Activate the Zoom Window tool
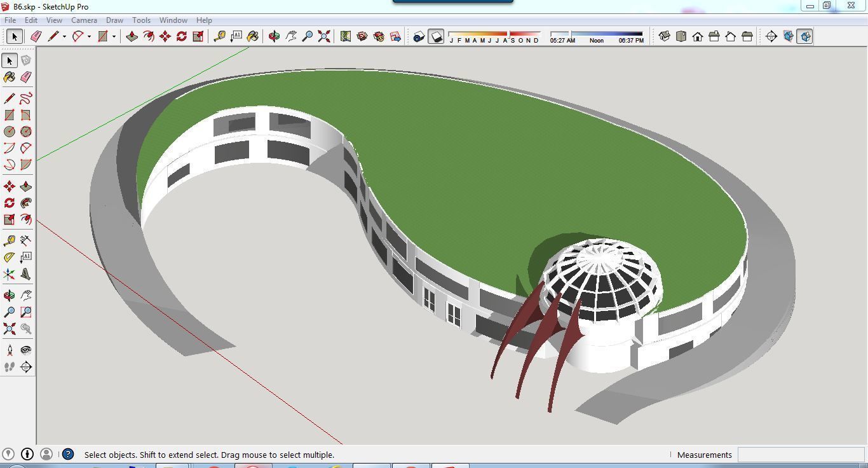868x468 pixels. (26, 312)
